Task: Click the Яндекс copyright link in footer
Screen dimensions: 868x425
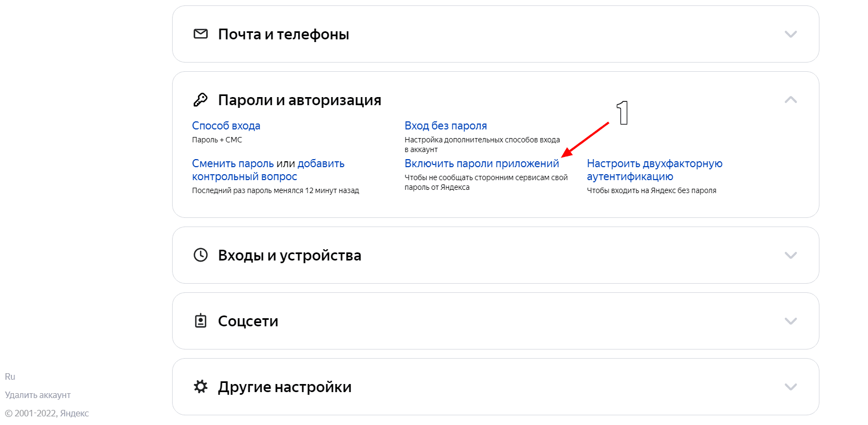Action: tap(74, 413)
